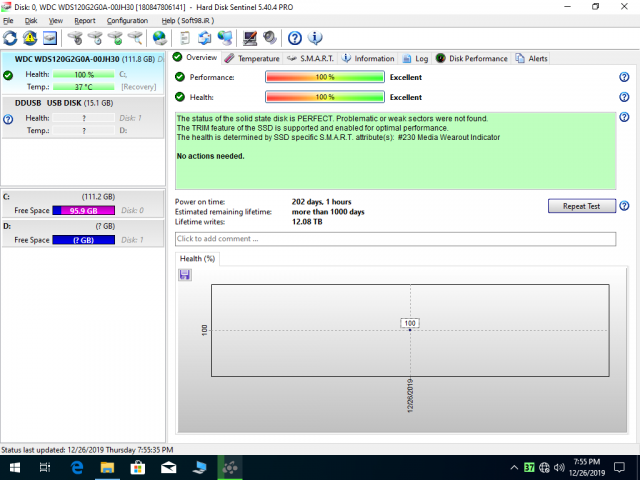The width and height of the screenshot is (640, 480).
Task: Select the C: partition free space entry
Action: pyautogui.click(x=80, y=210)
